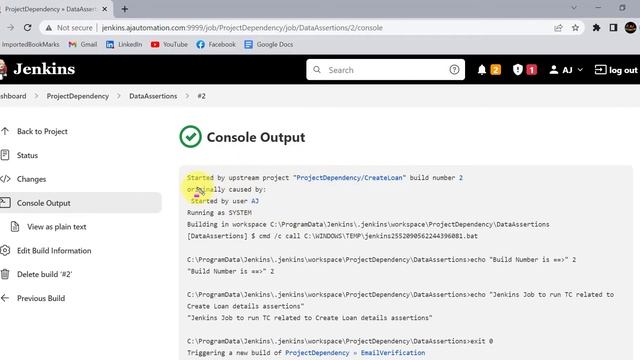Click the share page icon in address bar
The image size is (640, 360).
click(558, 28)
